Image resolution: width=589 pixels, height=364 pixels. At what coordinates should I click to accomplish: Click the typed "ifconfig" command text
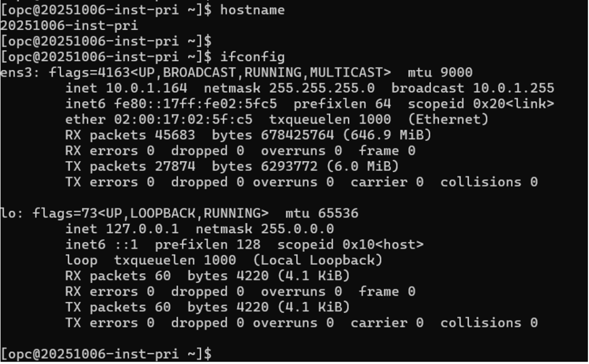[x=253, y=57]
